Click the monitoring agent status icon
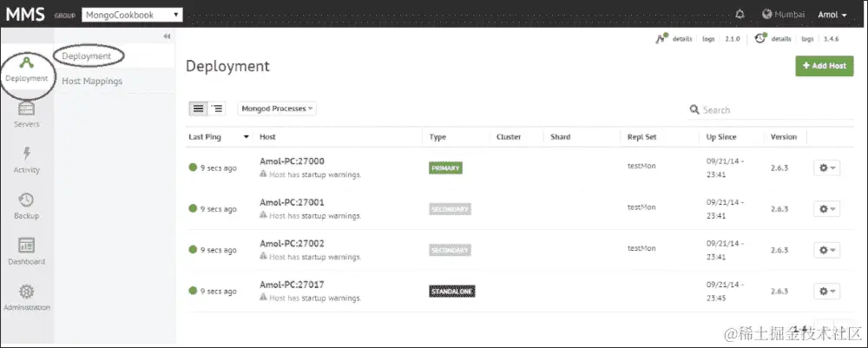868x348 pixels. pos(661,38)
